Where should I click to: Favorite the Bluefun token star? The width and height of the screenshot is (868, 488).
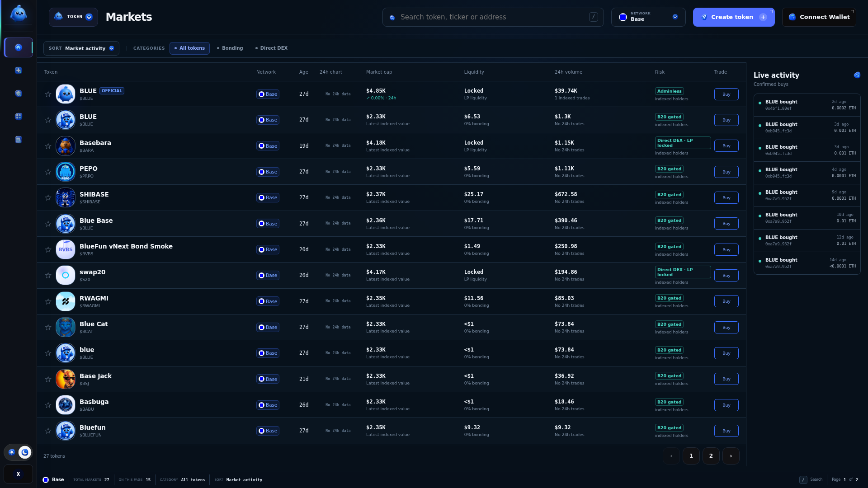48,431
